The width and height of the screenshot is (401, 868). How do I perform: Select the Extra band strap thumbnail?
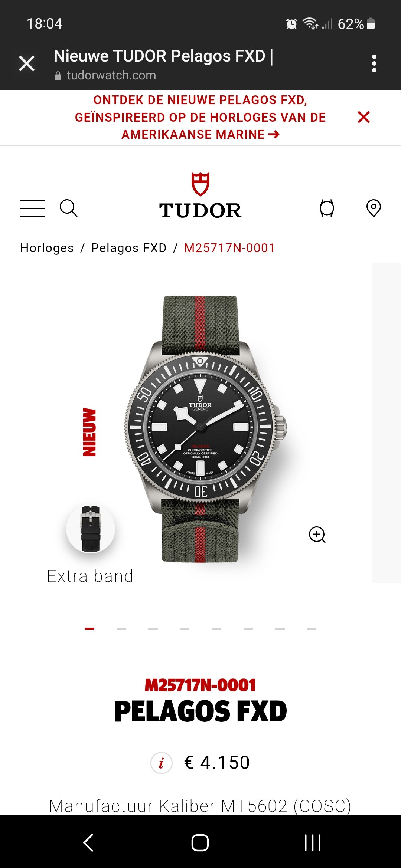91,529
